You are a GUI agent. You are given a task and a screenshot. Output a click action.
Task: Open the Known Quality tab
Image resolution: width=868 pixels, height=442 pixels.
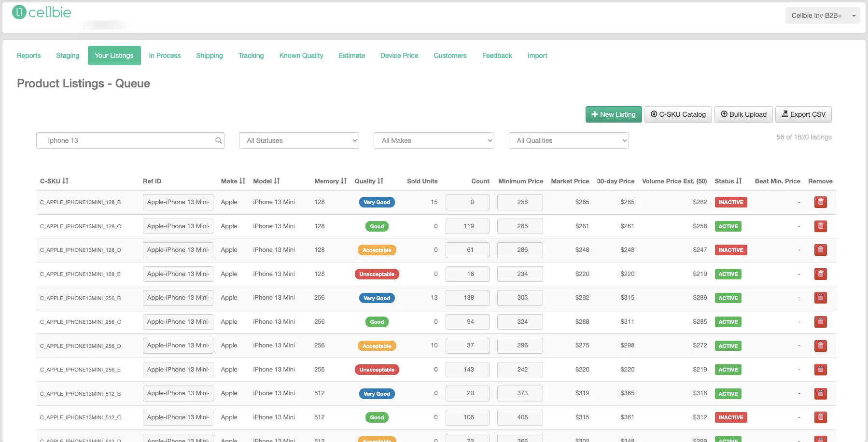click(x=301, y=55)
